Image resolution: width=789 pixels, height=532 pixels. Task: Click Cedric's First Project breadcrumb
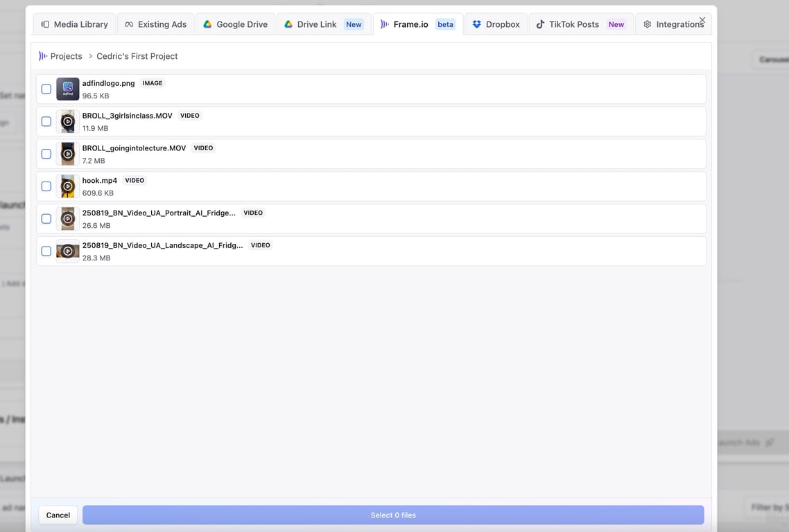click(x=137, y=56)
